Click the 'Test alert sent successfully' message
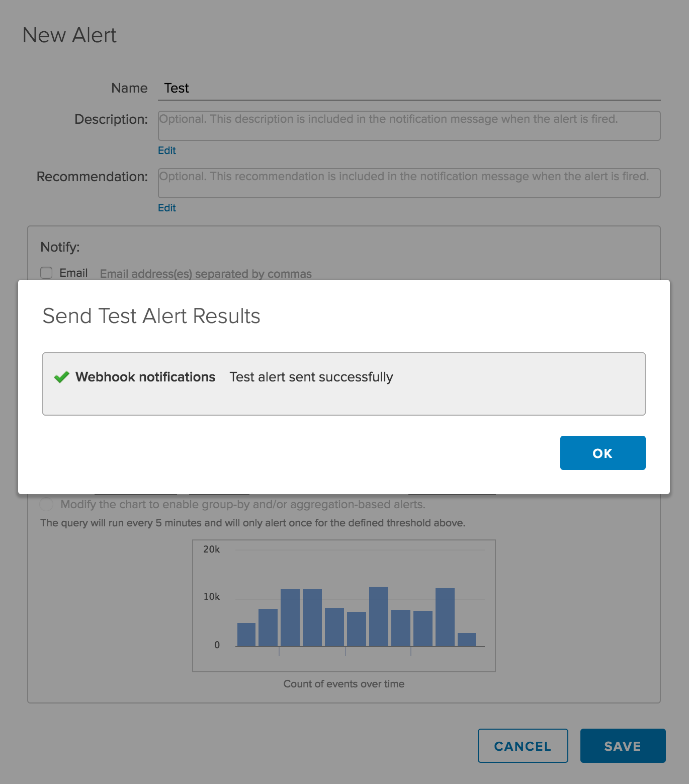 pyautogui.click(x=311, y=377)
